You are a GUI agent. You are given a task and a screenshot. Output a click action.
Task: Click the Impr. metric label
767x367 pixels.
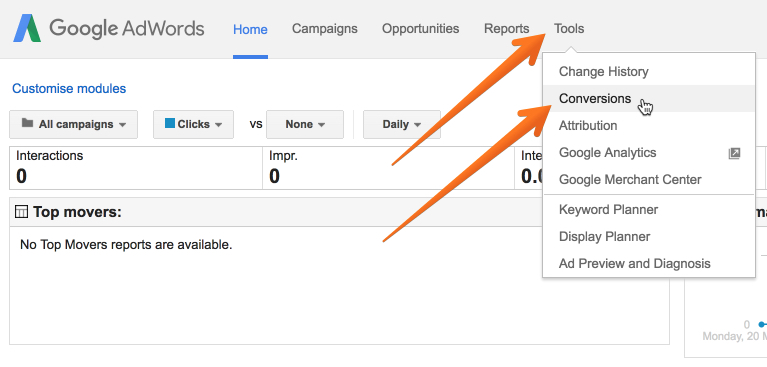283,156
